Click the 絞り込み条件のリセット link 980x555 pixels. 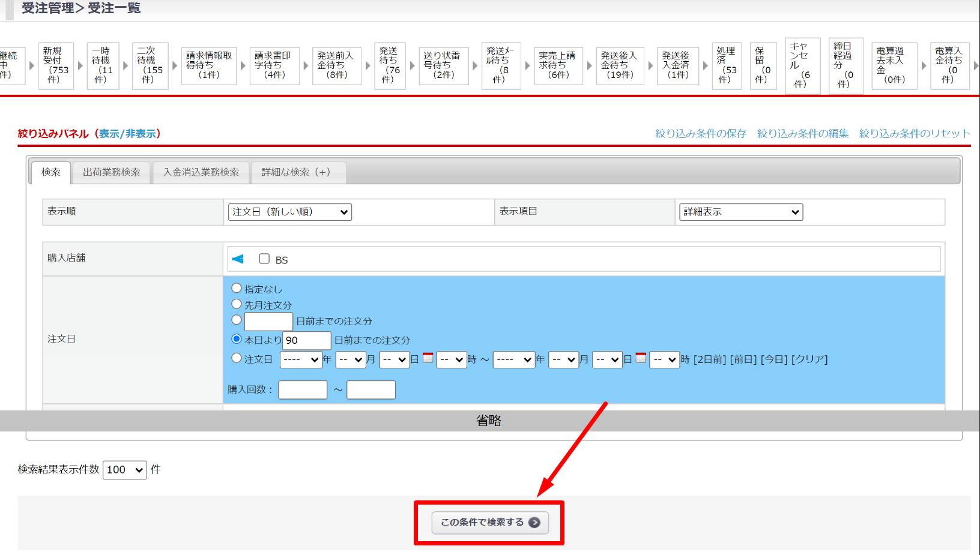[915, 134]
